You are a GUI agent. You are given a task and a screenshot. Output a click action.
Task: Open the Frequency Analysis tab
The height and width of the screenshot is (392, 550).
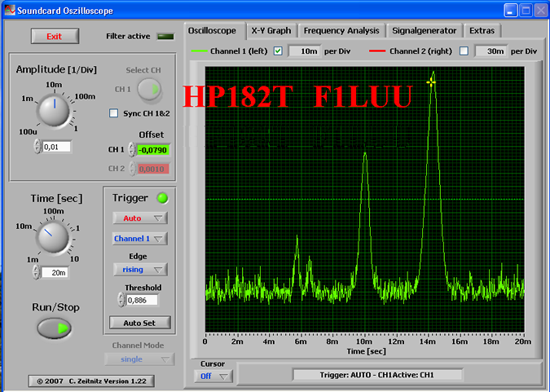pyautogui.click(x=341, y=31)
